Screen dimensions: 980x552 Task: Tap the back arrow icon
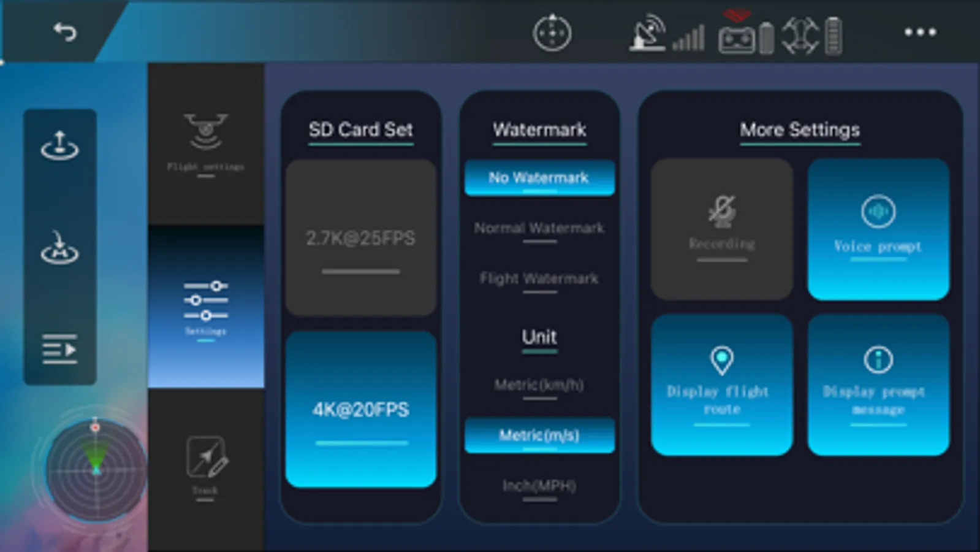pos(65,31)
